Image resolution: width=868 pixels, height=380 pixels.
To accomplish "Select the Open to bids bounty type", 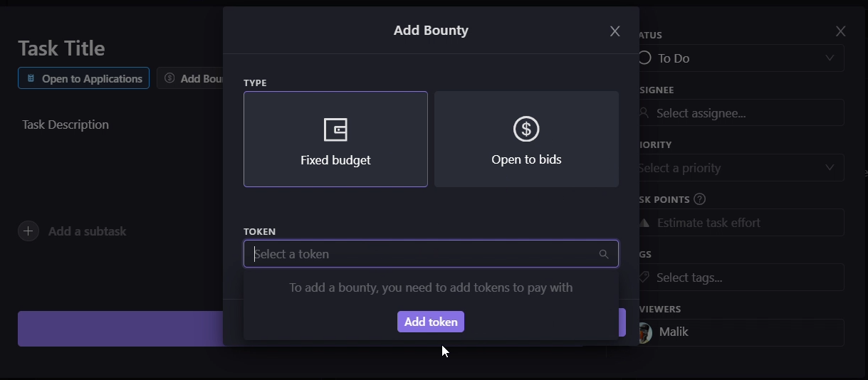I will (526, 139).
